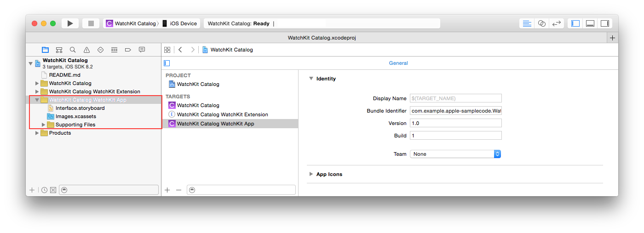Click the navigator filter field
The image size is (644, 233).
click(x=109, y=190)
